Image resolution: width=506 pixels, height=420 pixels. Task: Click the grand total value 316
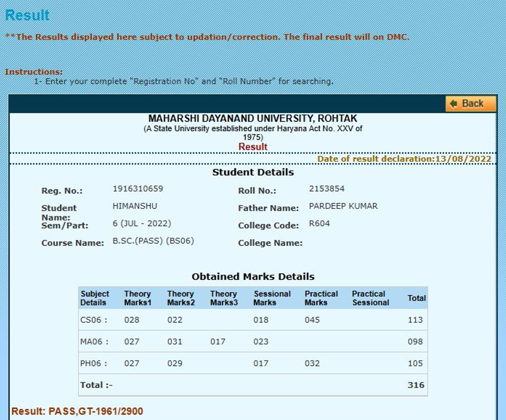pos(415,385)
